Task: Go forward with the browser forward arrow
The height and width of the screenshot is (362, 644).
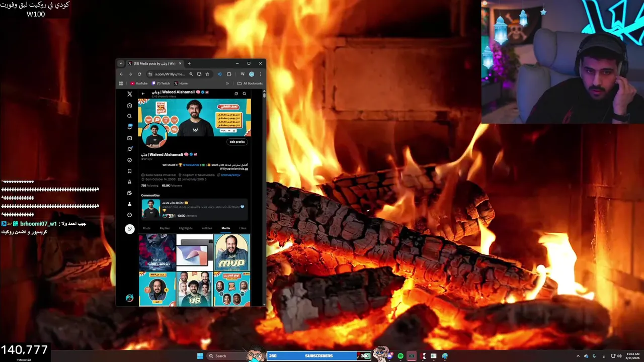Action: 130,74
